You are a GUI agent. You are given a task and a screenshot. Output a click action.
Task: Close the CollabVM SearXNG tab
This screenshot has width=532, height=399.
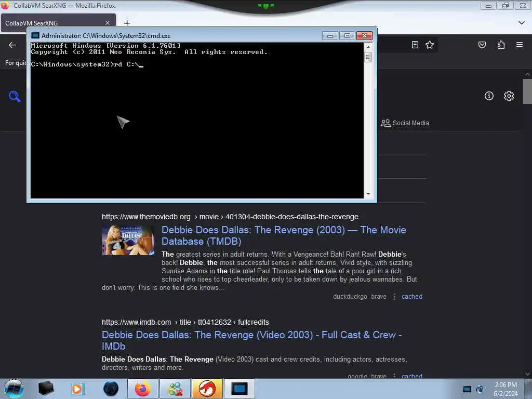(x=107, y=23)
